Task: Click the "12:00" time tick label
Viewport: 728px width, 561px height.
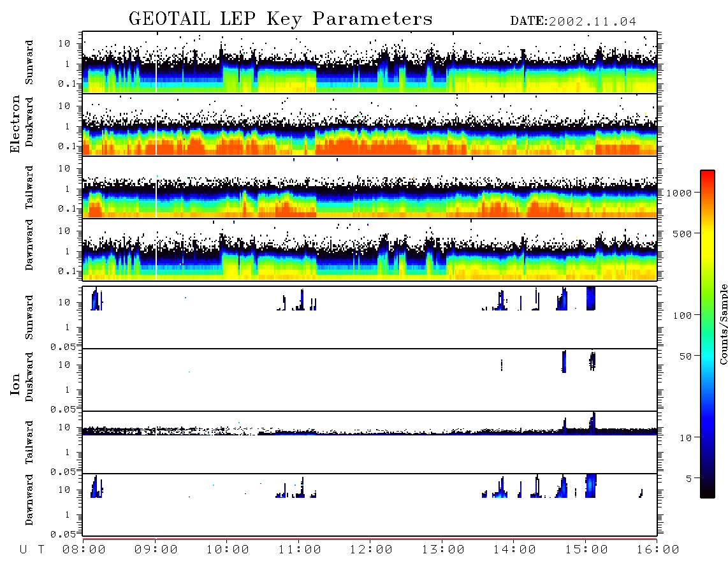Action: 371,550
